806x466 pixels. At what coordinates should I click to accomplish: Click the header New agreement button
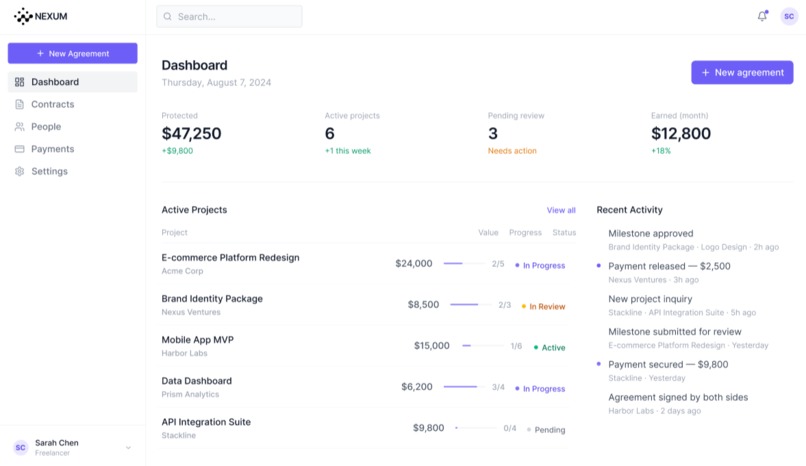[742, 72]
